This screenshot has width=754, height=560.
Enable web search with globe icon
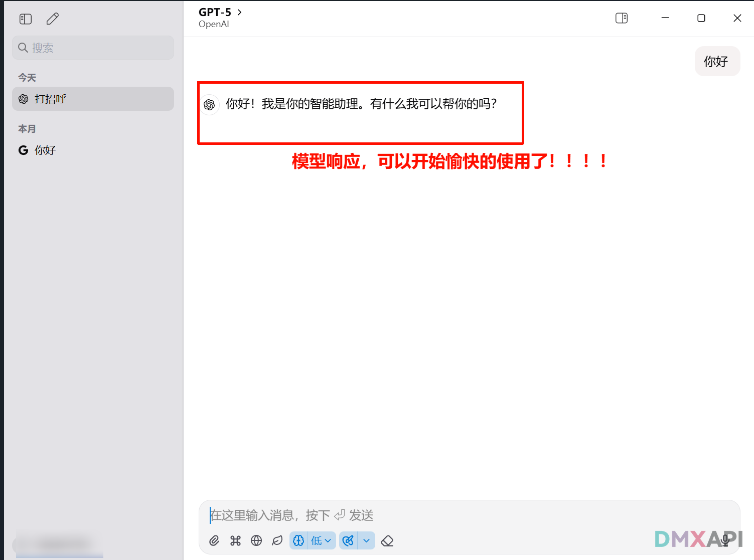click(256, 540)
